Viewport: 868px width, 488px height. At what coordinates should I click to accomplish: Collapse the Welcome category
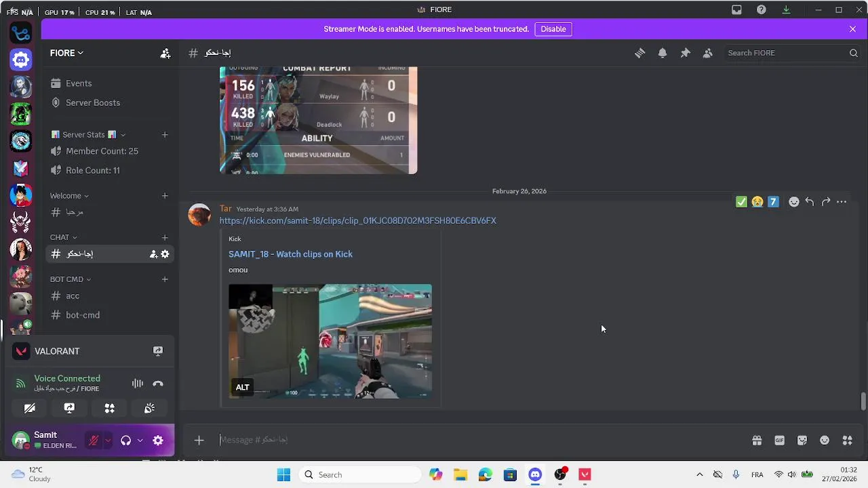click(69, 196)
